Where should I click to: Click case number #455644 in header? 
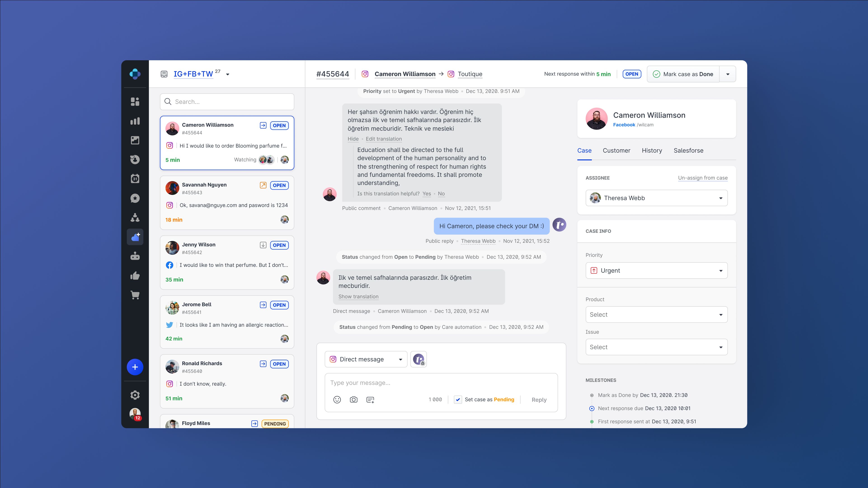333,74
